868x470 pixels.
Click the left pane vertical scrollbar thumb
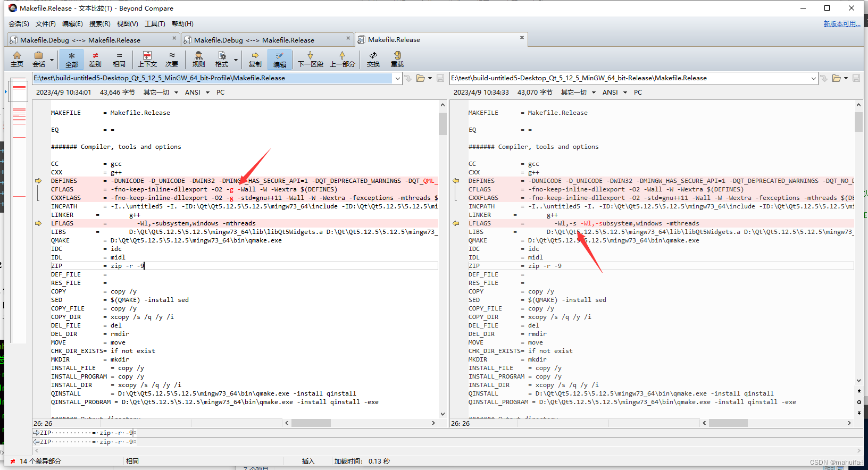[443, 124]
